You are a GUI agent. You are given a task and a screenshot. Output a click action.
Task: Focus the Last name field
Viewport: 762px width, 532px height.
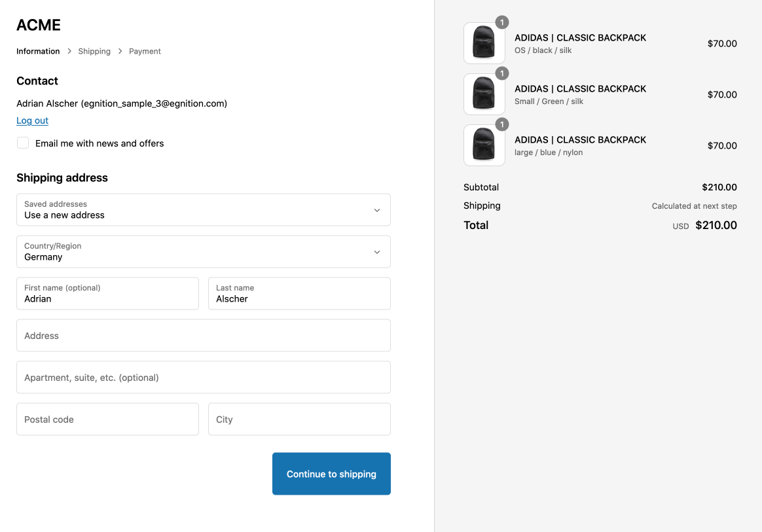pyautogui.click(x=299, y=293)
